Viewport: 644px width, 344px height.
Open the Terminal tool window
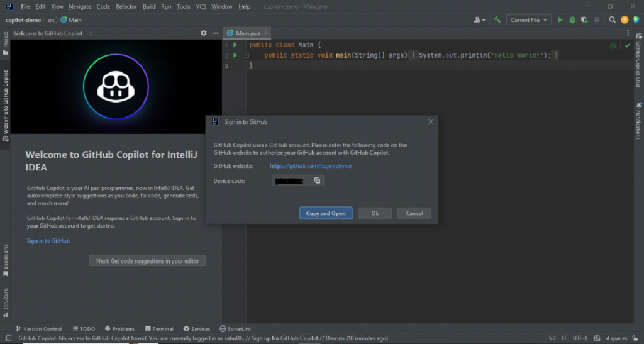tap(159, 329)
